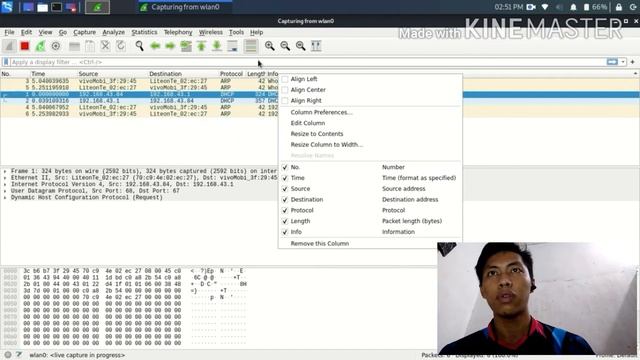Expand Dynamic Host Configuration Protocol row

pyautogui.click(x=5, y=198)
